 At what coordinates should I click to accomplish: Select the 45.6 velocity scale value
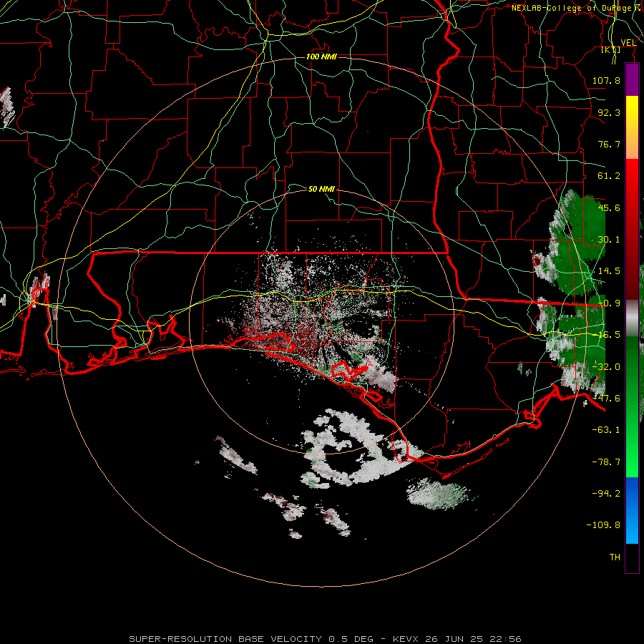[609, 208]
